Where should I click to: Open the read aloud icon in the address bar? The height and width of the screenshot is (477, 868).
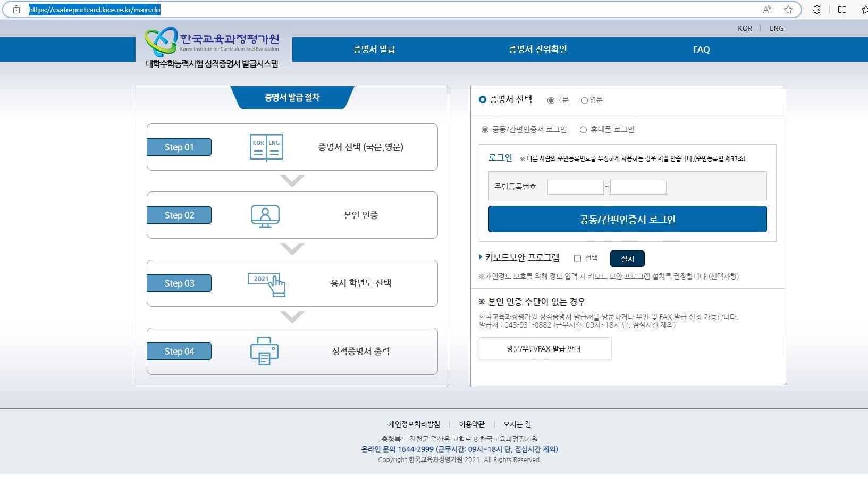click(767, 10)
